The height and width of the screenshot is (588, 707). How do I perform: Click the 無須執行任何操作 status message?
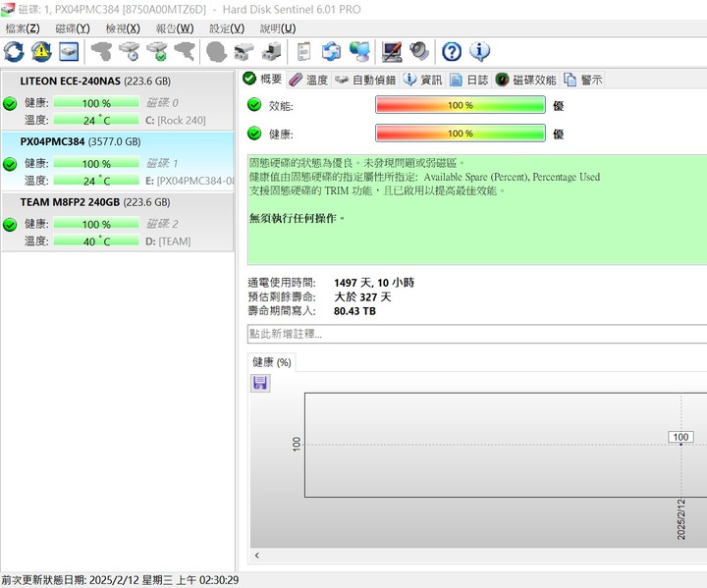tap(298, 218)
